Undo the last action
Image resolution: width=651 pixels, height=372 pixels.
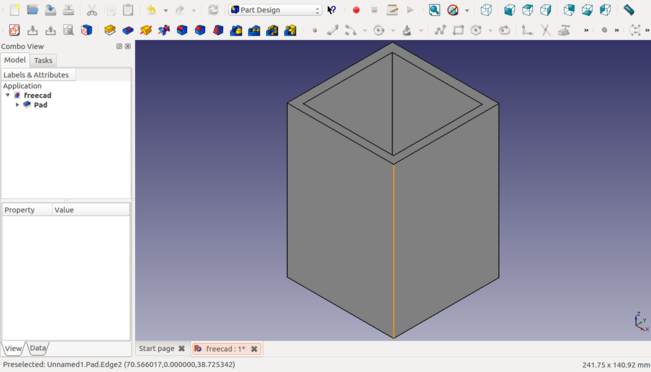pos(152,10)
